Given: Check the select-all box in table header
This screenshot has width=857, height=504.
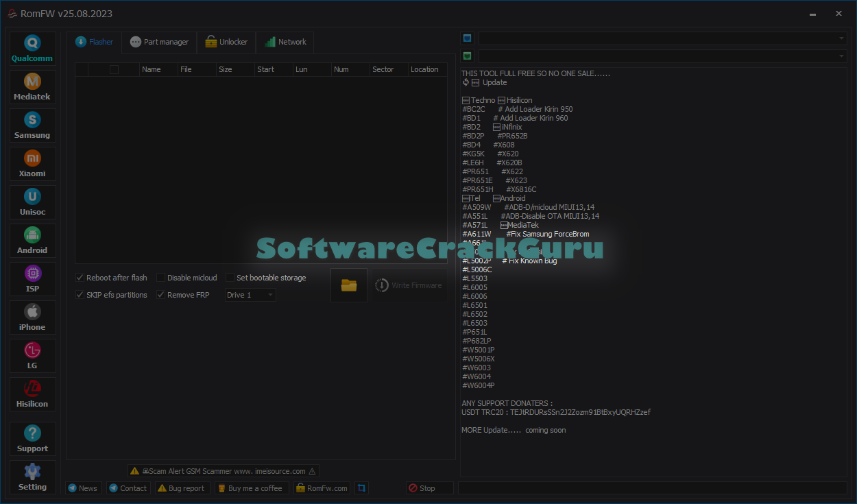Looking at the screenshot, I should coord(114,69).
